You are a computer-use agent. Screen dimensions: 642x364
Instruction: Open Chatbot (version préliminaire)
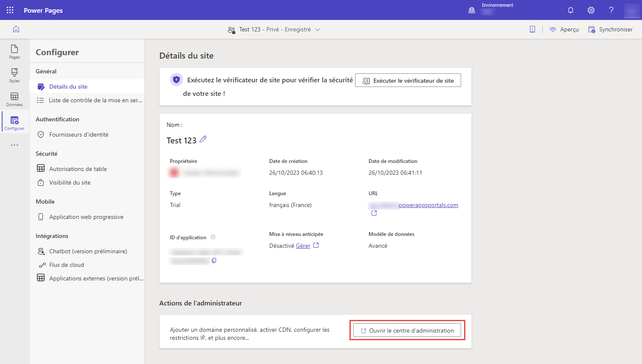[87, 251]
